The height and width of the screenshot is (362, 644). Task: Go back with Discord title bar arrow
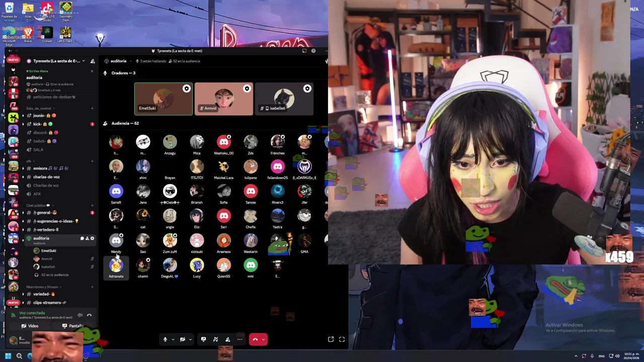pyautogui.click(x=10, y=51)
